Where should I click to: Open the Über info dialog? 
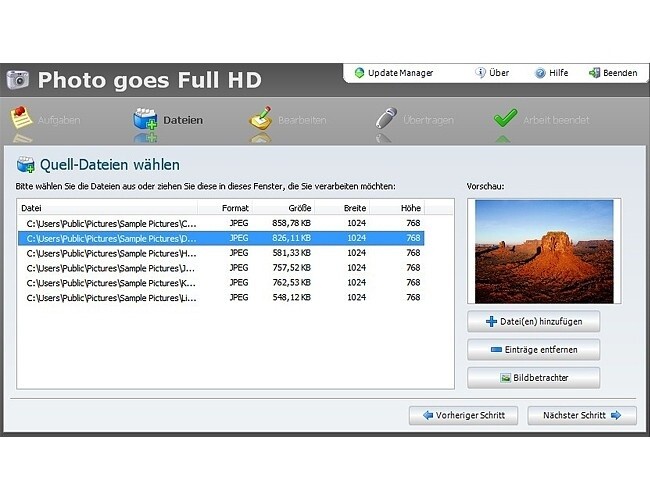[x=492, y=73]
